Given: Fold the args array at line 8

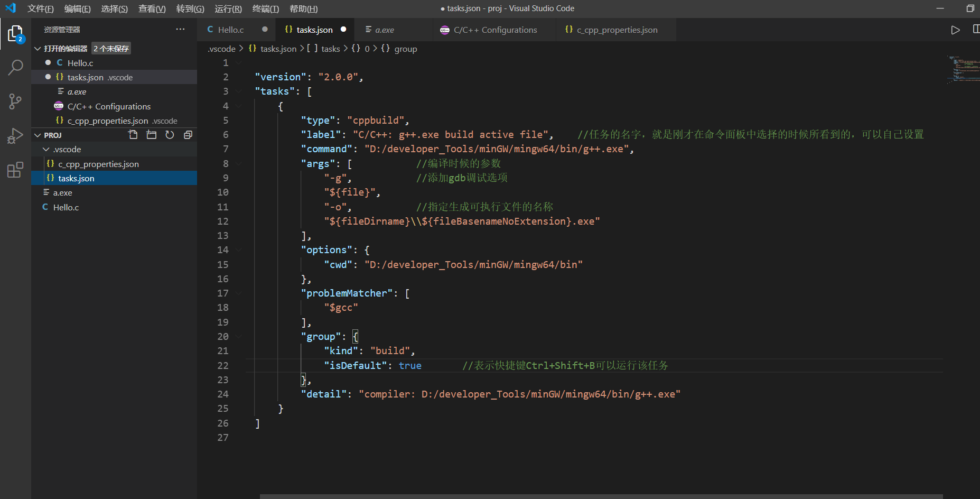Looking at the screenshot, I should (x=239, y=163).
